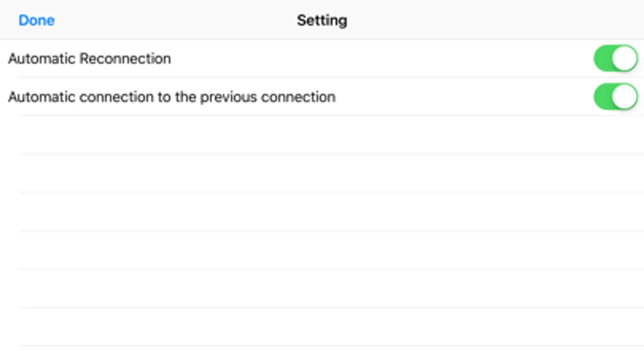Click green track of Automatic Reconnection toggle
Viewport: 644px width, 362px height.
[602, 58]
